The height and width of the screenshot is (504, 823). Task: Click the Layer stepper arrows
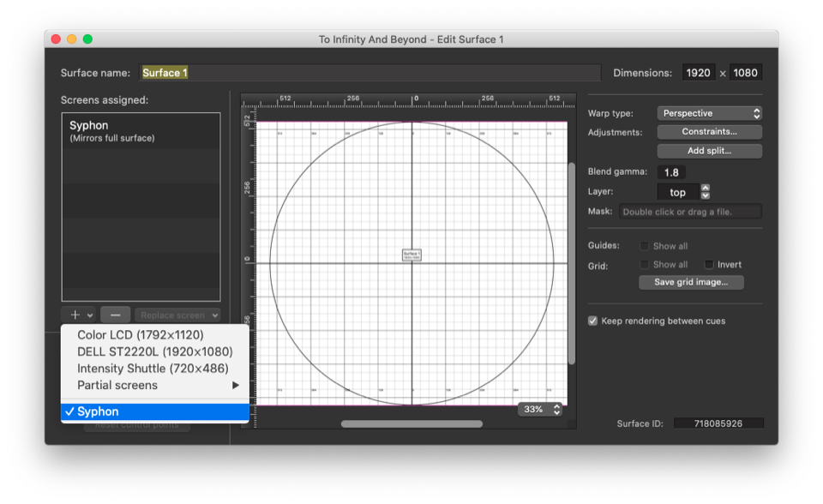point(705,192)
